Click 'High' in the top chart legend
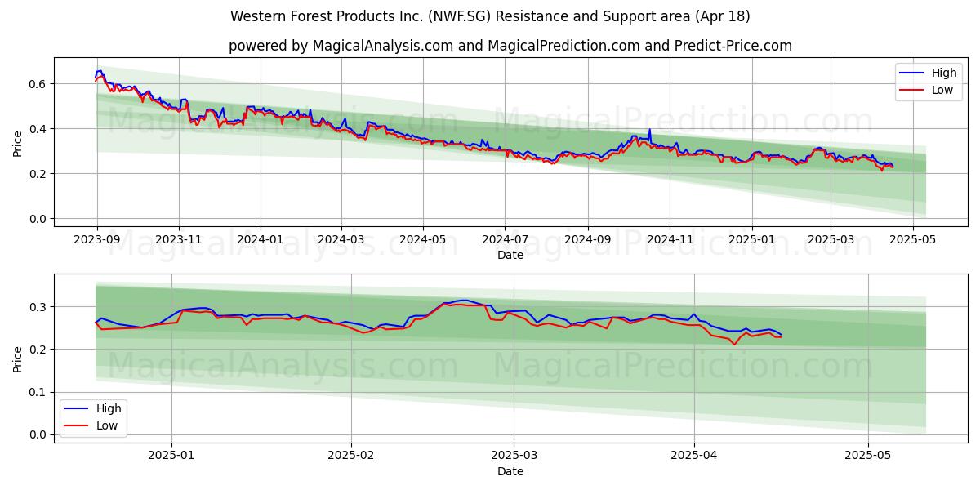This screenshot has height=490, width=980. (x=944, y=73)
